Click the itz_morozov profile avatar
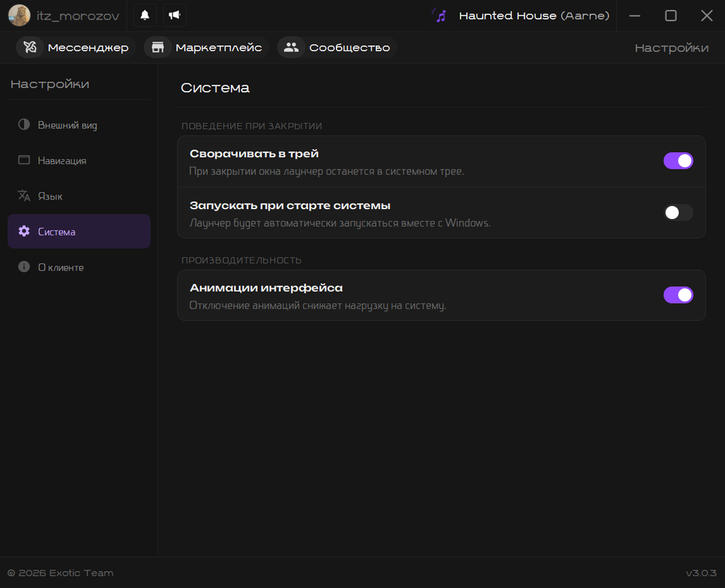The image size is (725, 588). coord(19,15)
